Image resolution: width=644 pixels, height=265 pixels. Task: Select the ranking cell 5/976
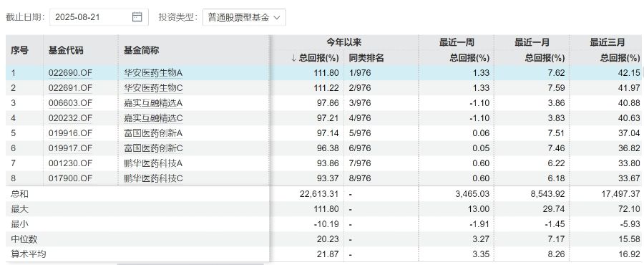coord(360,133)
